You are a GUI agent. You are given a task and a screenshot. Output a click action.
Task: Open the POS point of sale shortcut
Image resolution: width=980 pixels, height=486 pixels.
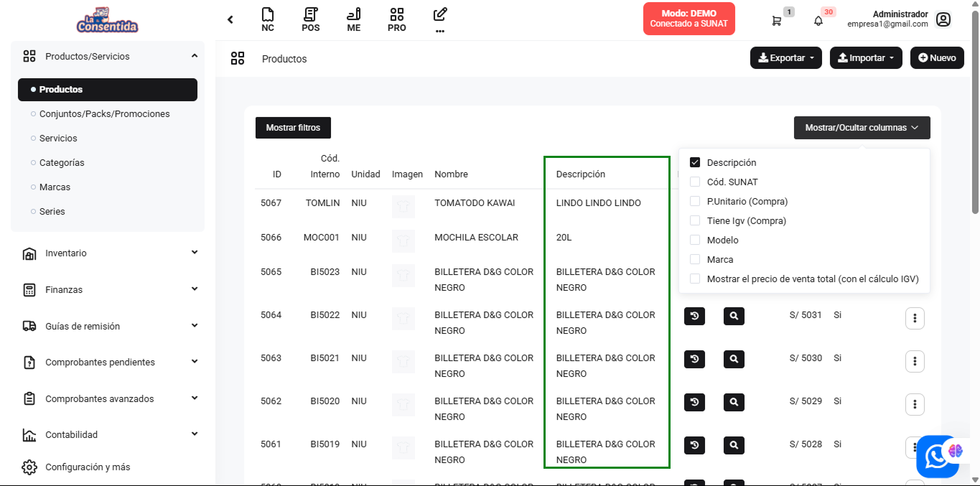(x=310, y=19)
